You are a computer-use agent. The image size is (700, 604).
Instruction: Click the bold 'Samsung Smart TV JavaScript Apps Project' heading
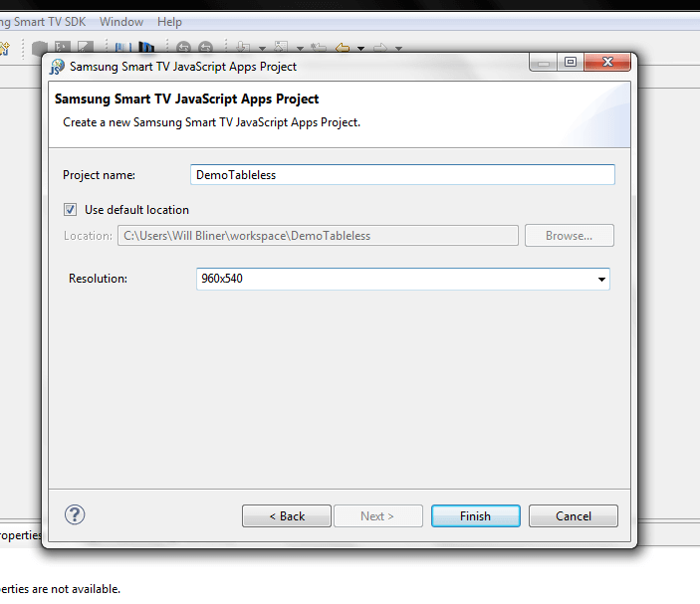pyautogui.click(x=186, y=99)
